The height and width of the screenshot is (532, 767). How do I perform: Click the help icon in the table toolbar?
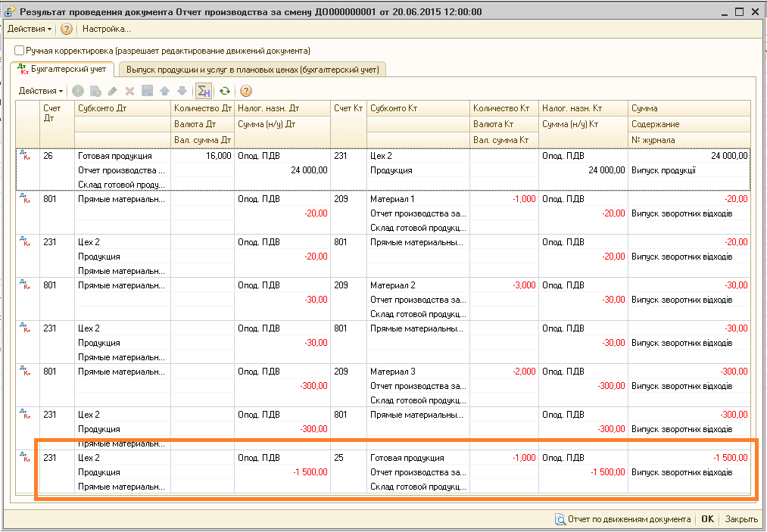[x=246, y=91]
